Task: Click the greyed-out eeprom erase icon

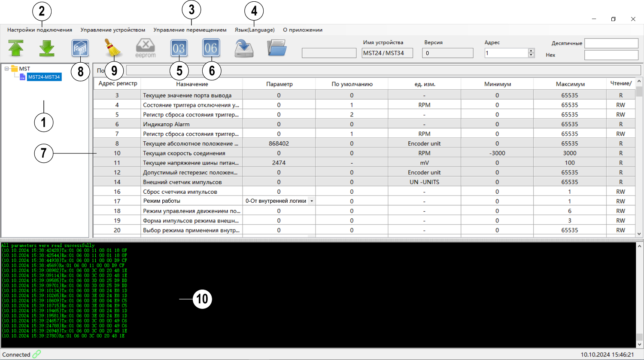Action: [x=146, y=48]
